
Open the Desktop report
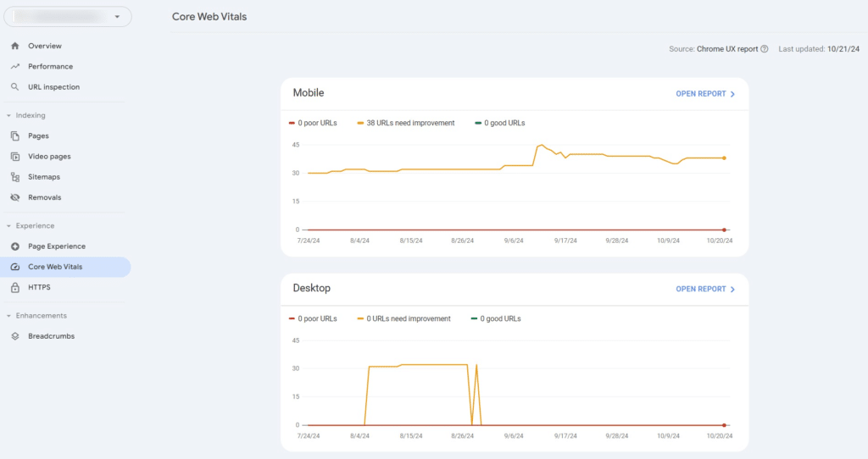point(705,290)
